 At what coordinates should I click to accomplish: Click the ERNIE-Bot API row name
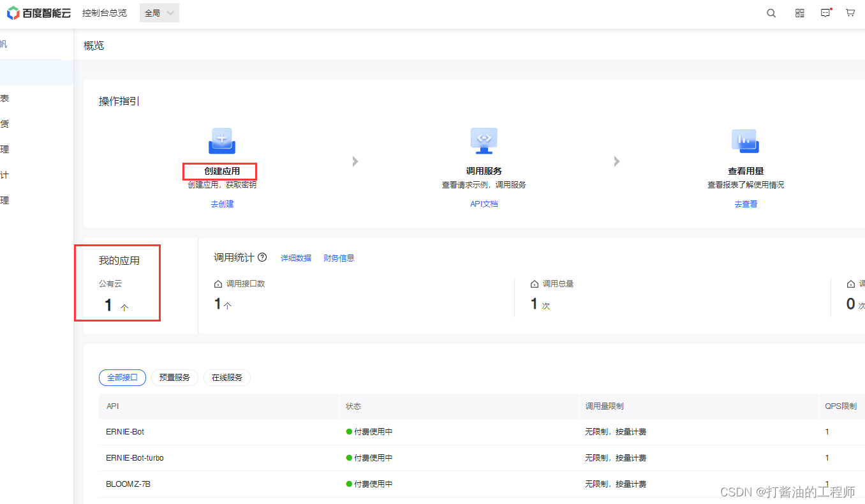pyautogui.click(x=125, y=432)
